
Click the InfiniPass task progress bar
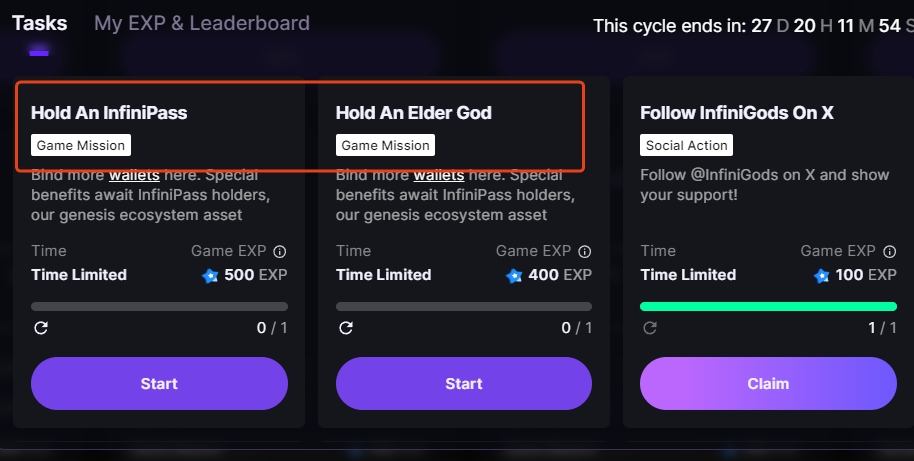click(x=159, y=306)
